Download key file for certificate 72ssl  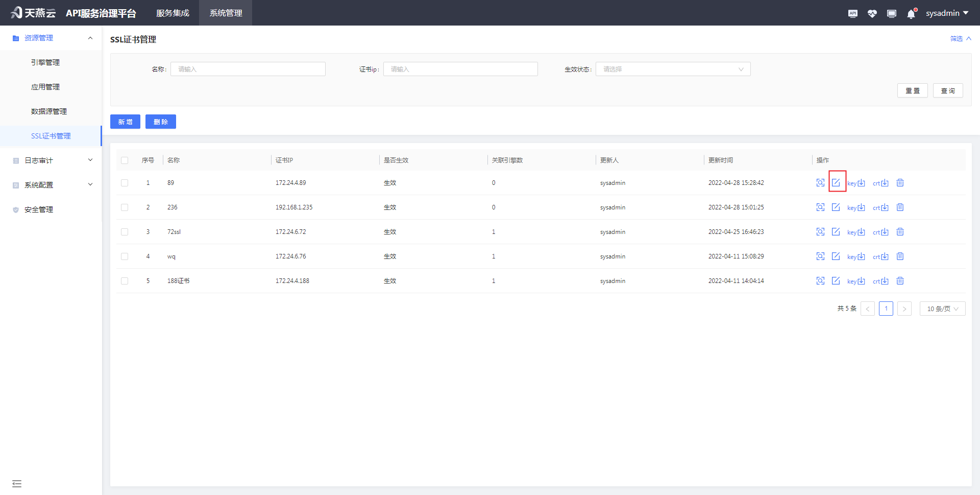point(856,232)
